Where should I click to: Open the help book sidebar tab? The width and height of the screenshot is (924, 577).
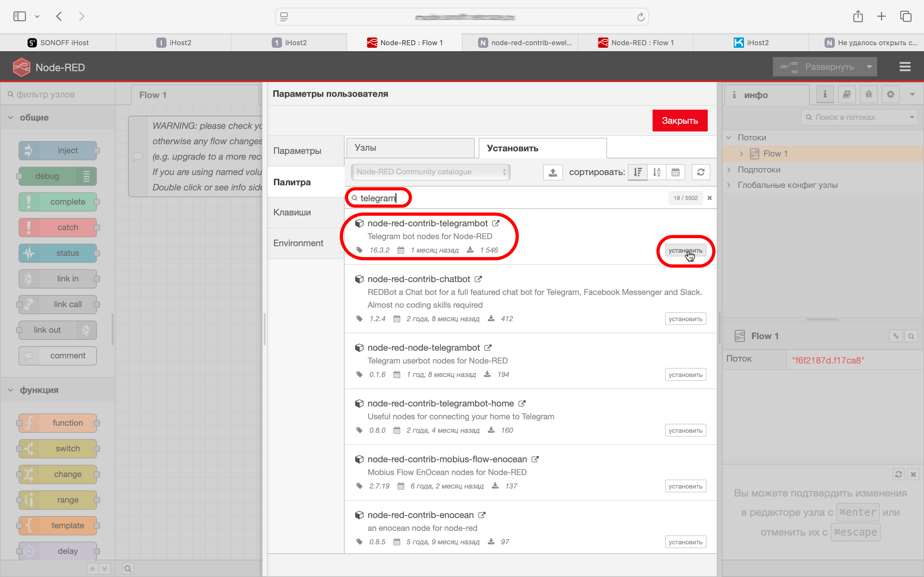846,94
